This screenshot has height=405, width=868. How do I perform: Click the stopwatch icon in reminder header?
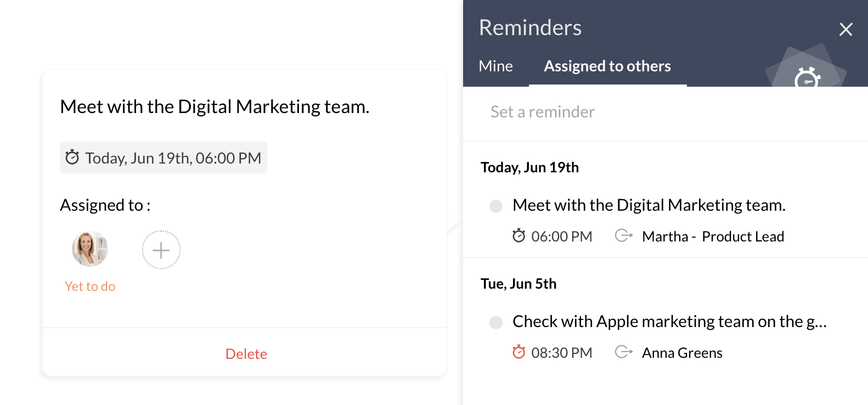point(807,78)
